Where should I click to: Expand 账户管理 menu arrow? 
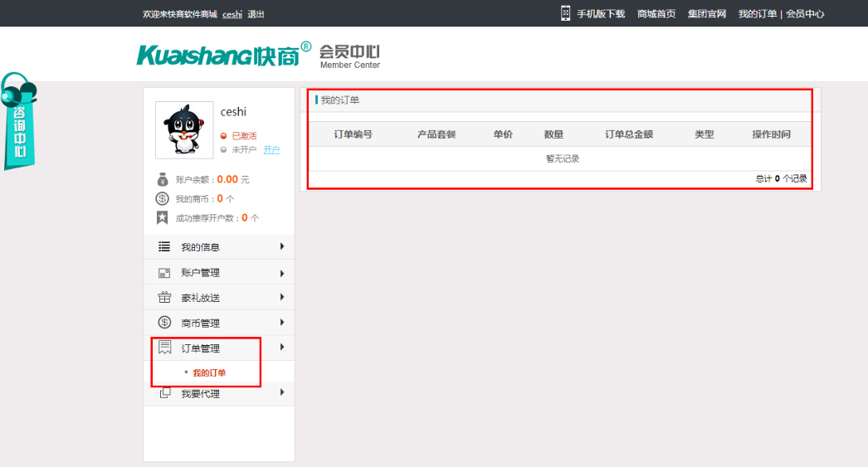(x=282, y=273)
